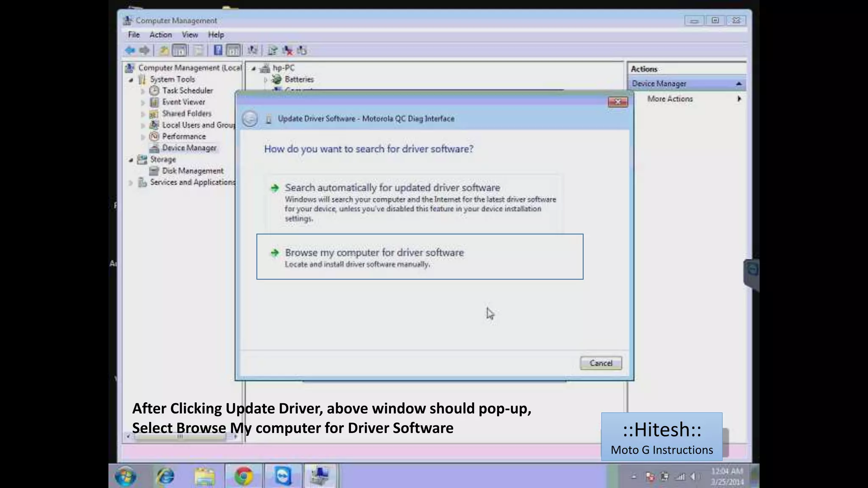The image size is (868, 488).
Task: Click the round back arrow in Update Driver dialog
Action: click(x=250, y=119)
